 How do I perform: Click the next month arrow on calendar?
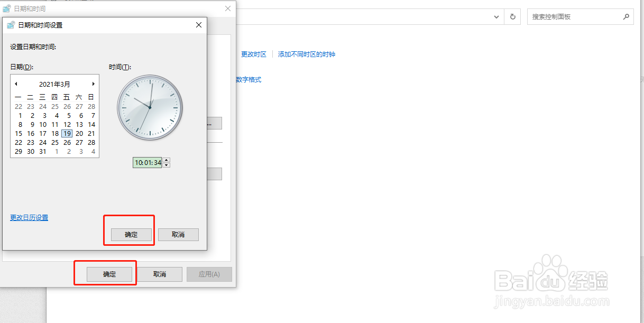pyautogui.click(x=93, y=84)
